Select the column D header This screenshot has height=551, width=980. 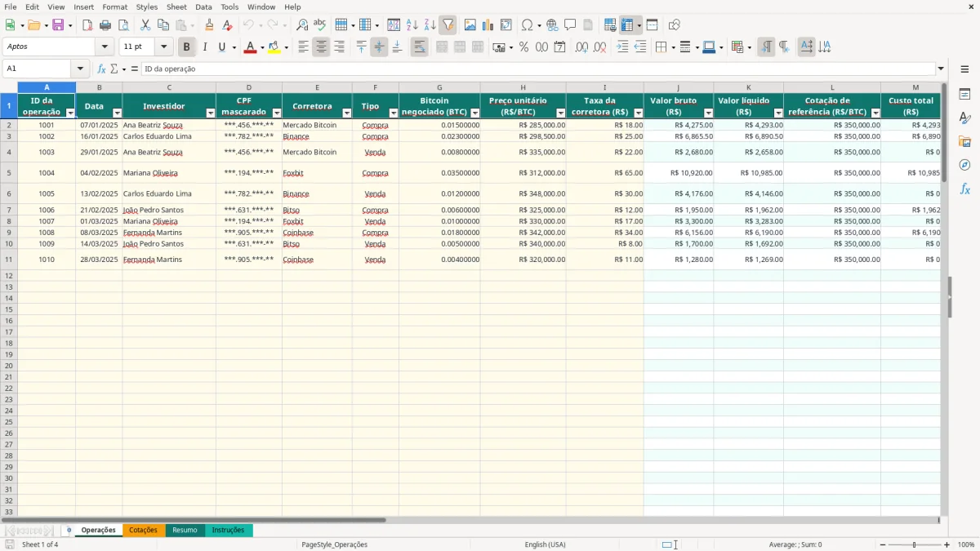click(249, 87)
